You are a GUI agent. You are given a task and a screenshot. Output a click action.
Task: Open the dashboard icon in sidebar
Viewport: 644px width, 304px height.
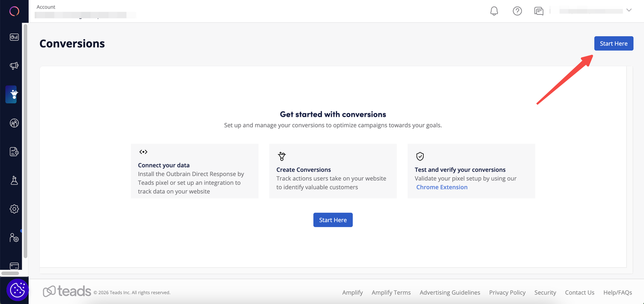click(14, 37)
